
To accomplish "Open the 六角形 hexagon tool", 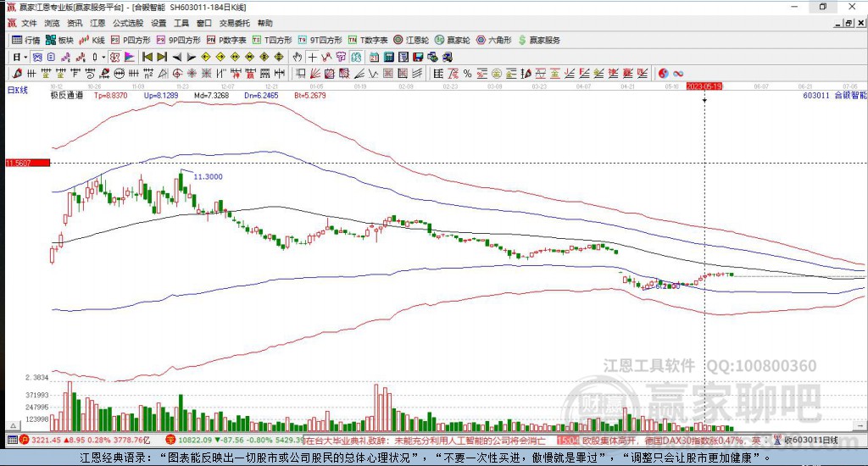I will (x=494, y=40).
